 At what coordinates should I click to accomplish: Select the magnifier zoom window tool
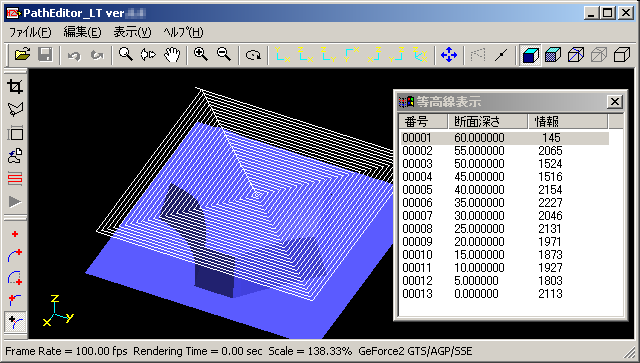(x=126, y=54)
